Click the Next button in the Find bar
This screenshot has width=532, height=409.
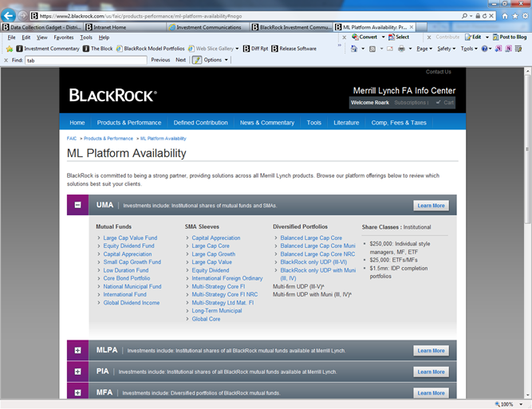tap(180, 60)
